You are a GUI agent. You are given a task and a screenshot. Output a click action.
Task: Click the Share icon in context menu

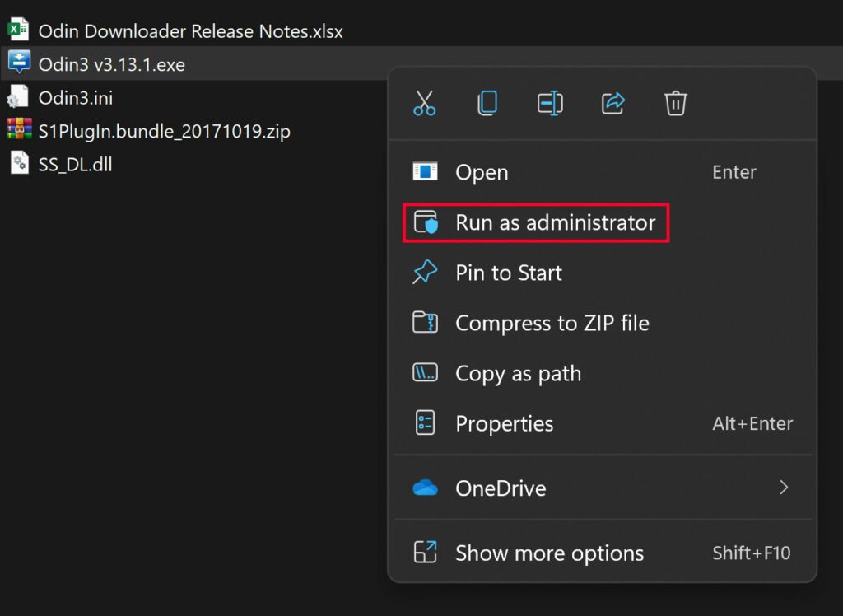(612, 103)
